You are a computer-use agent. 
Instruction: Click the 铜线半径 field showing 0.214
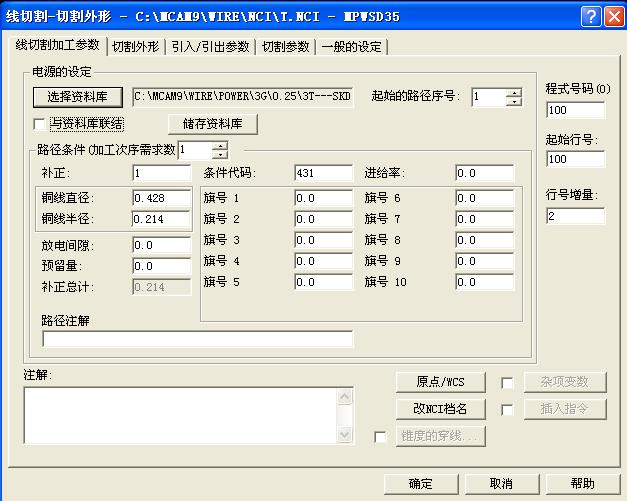pos(162,219)
